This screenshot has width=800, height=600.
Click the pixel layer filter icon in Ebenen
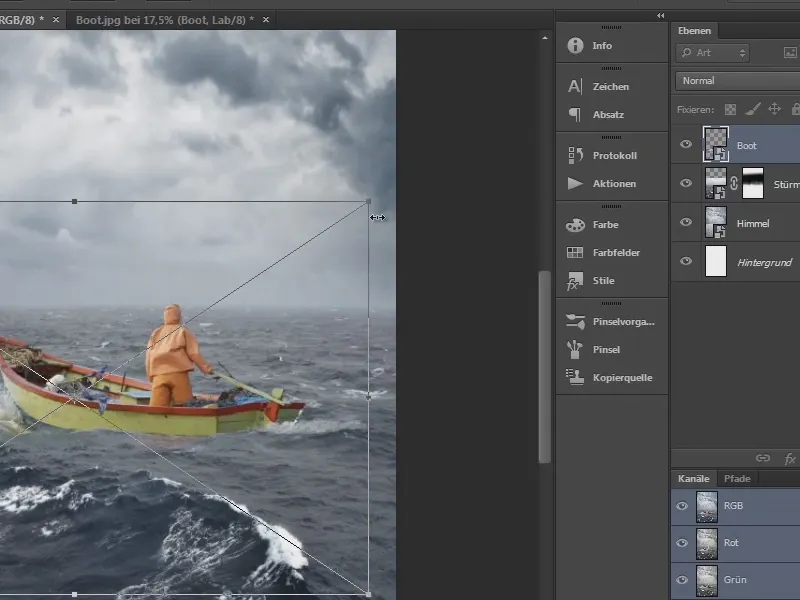[x=790, y=53]
